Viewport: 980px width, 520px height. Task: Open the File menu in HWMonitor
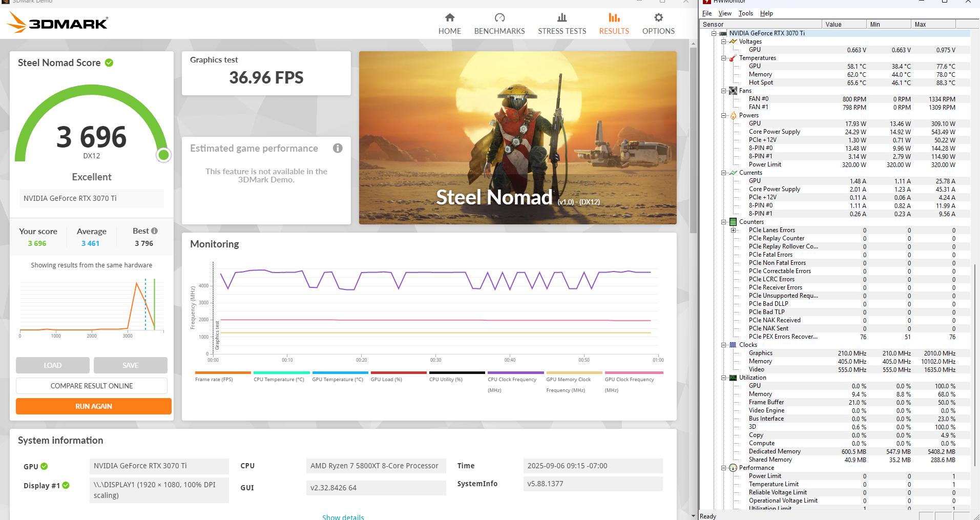[x=707, y=13]
